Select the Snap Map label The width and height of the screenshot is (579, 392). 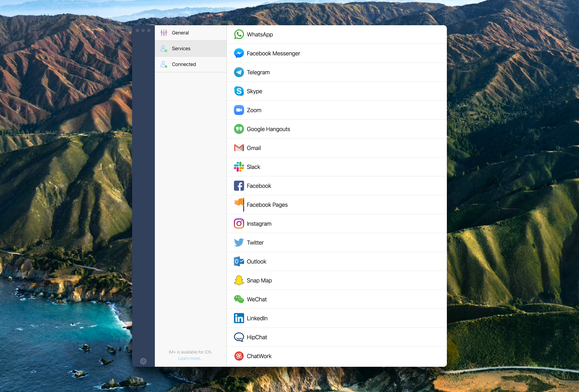[x=259, y=281]
